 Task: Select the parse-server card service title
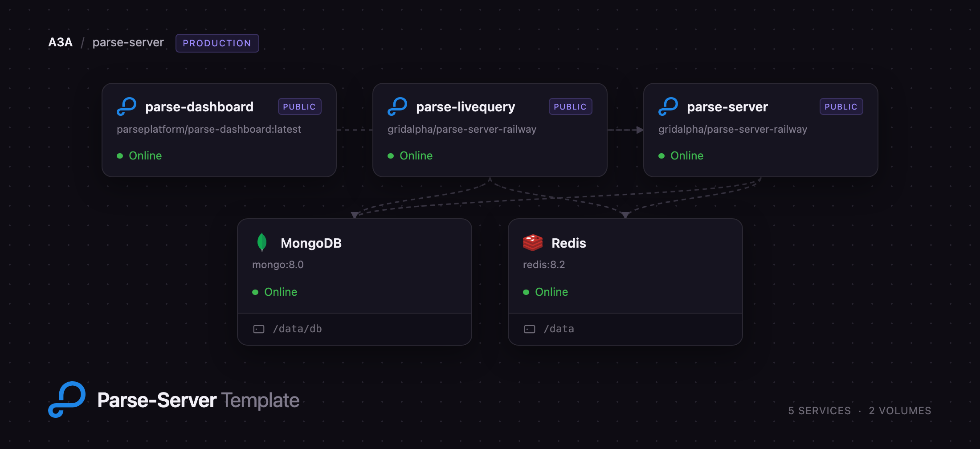727,107
